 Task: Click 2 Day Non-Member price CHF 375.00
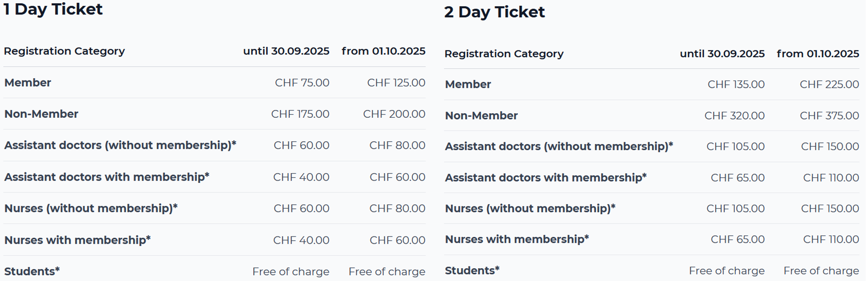(x=829, y=116)
